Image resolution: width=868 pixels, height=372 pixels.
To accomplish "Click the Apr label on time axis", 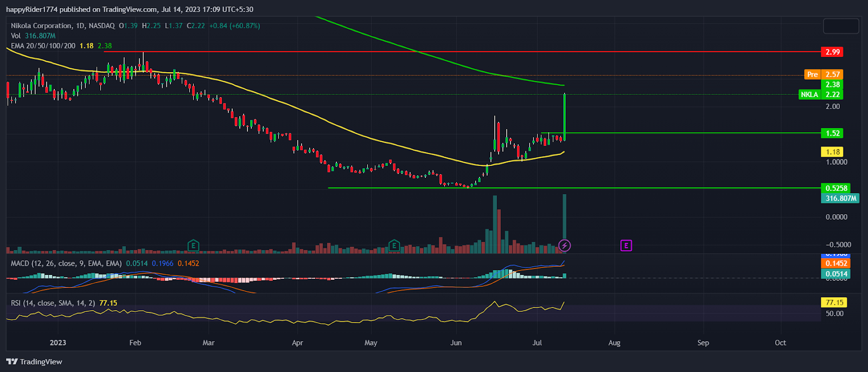I will 297,343.
